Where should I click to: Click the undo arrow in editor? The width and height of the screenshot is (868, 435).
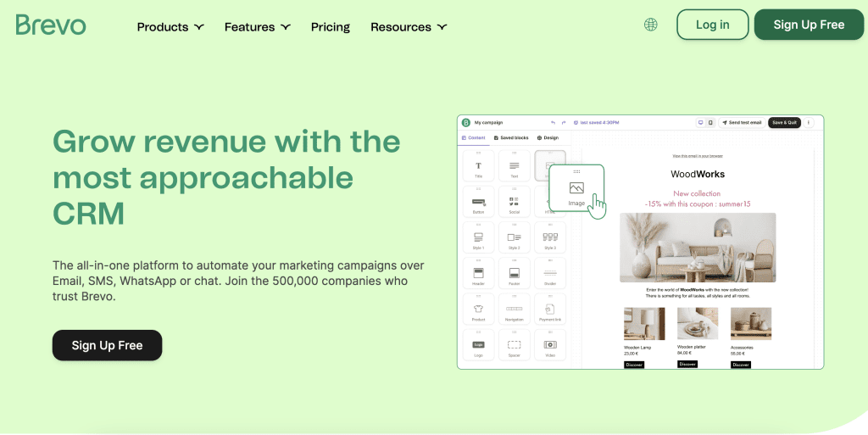[x=553, y=123]
